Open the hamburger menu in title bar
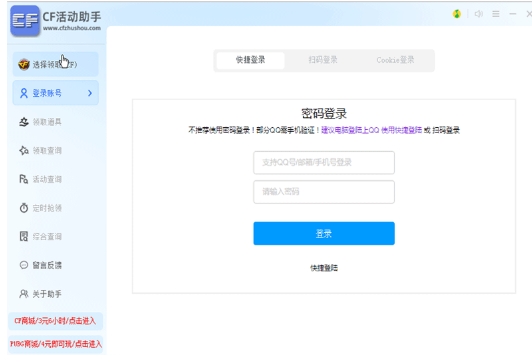The image size is (532, 363). (496, 14)
